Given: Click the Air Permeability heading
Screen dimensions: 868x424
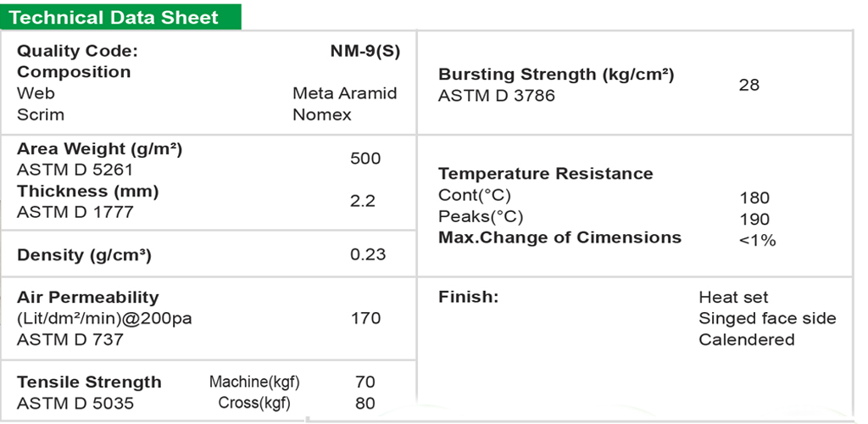Looking at the screenshot, I should coord(88,298).
